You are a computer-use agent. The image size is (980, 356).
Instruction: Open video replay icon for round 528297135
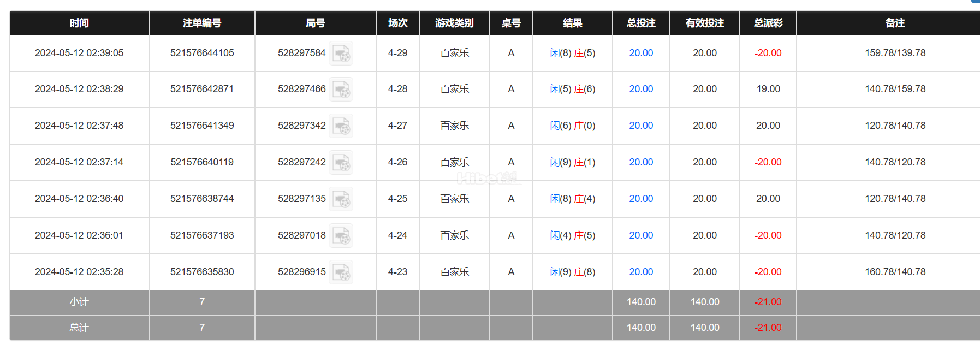pyautogui.click(x=341, y=199)
